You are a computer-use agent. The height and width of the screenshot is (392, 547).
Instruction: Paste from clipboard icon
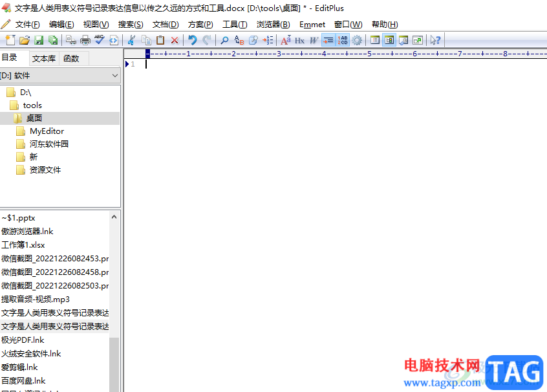click(x=160, y=40)
